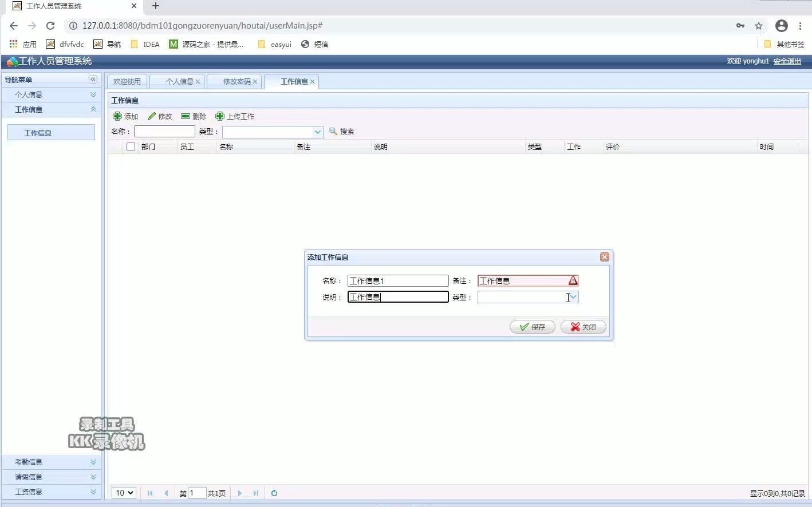Open 应用 apps bookmark shortcut
The image size is (812, 507).
tap(23, 44)
